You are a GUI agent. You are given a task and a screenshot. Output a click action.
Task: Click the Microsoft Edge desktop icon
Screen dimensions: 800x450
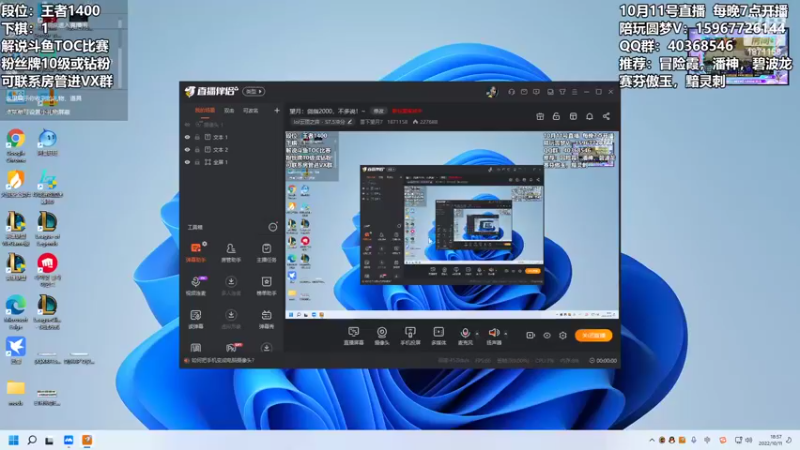point(16,312)
